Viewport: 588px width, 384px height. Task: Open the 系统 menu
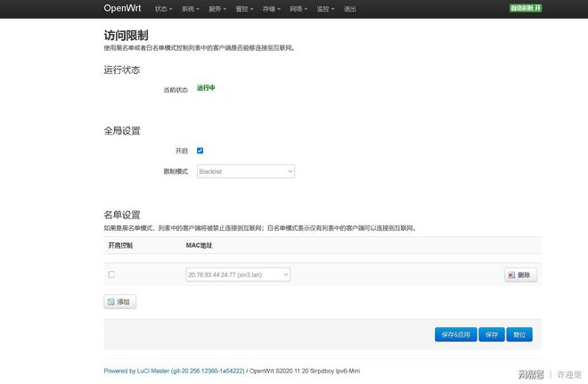191,9
